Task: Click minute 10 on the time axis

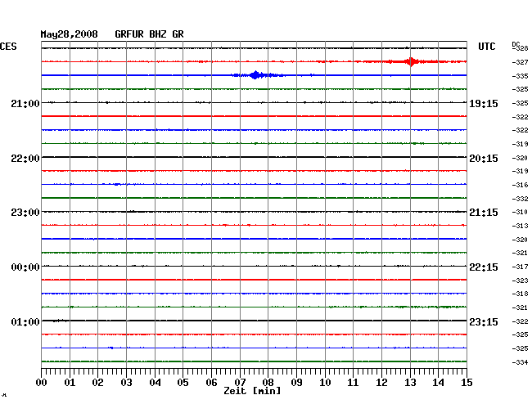Action: (325, 383)
